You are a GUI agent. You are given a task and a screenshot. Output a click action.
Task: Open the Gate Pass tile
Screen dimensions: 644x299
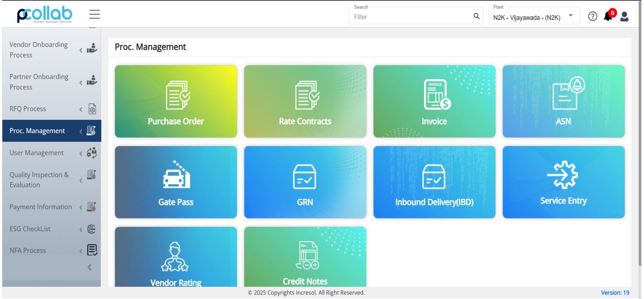tap(176, 183)
